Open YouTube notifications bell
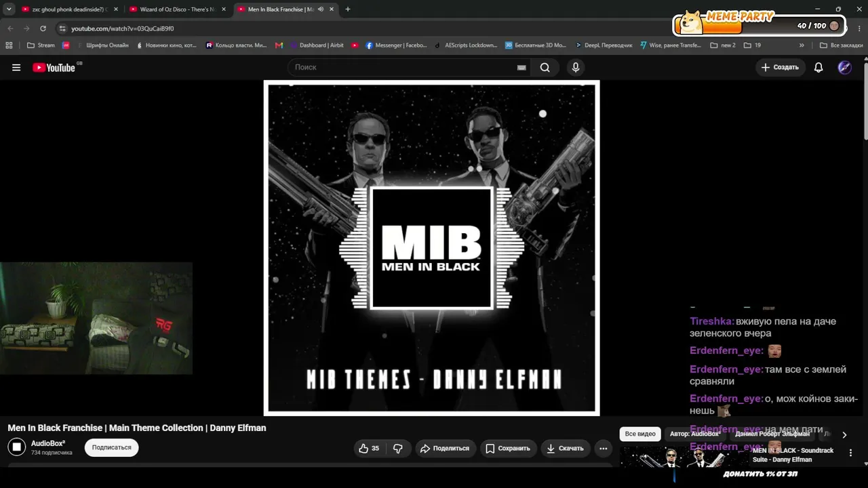The width and height of the screenshot is (868, 488). [x=818, y=67]
